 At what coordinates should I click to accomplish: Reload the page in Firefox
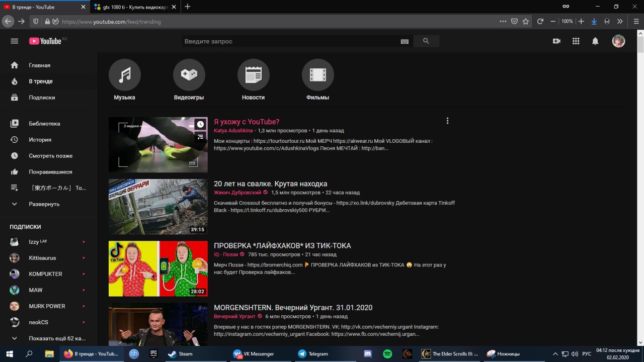[x=540, y=22]
